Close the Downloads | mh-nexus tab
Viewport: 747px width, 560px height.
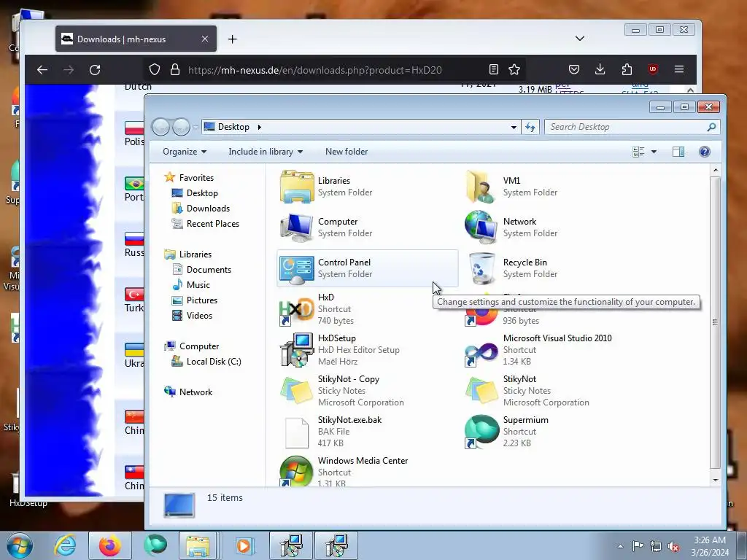click(x=205, y=39)
